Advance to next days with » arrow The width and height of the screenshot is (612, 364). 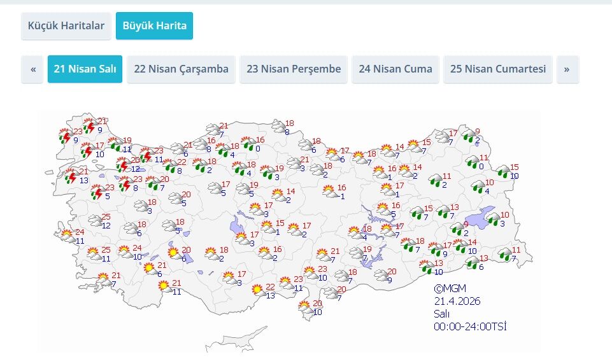(x=567, y=69)
